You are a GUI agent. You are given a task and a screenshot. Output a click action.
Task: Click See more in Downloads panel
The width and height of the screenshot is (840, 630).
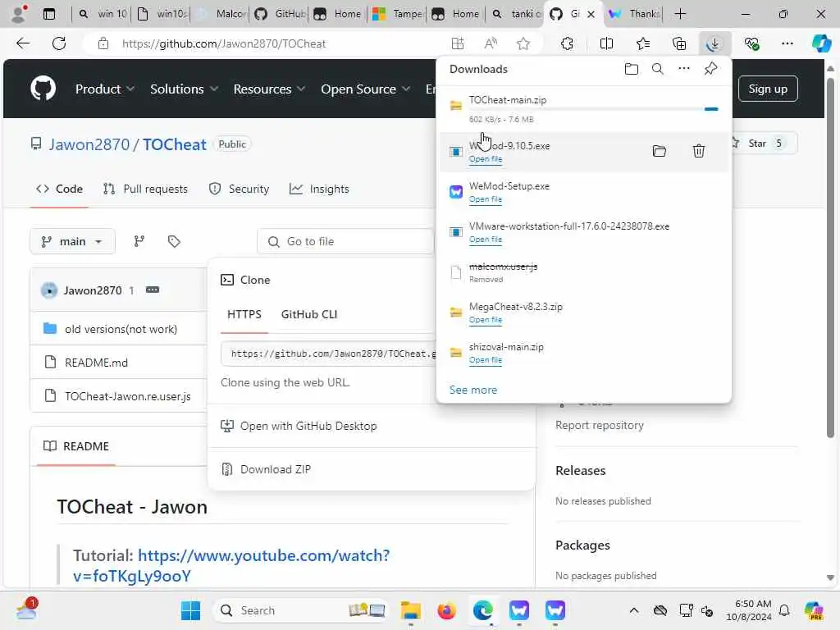pyautogui.click(x=473, y=390)
